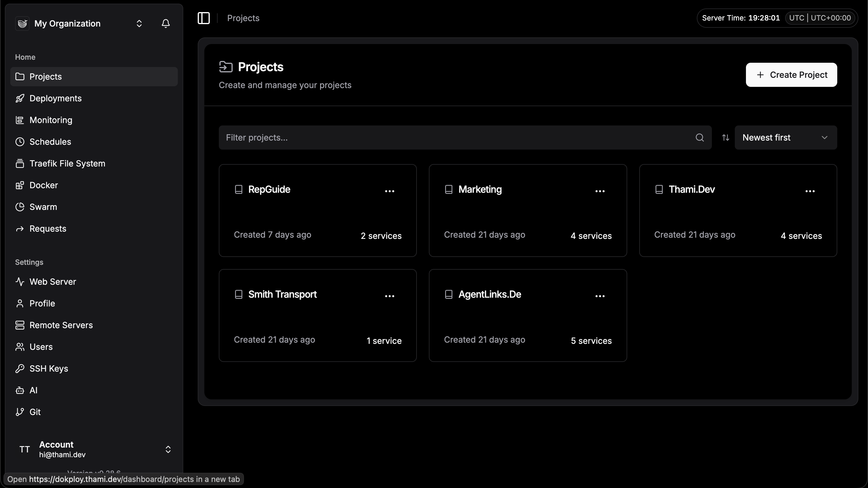
Task: Click the Create Project button
Action: tap(791, 75)
